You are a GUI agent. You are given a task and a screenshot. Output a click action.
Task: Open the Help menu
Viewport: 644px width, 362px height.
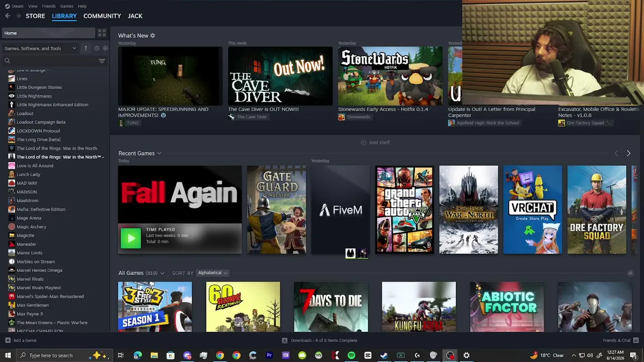point(82,6)
